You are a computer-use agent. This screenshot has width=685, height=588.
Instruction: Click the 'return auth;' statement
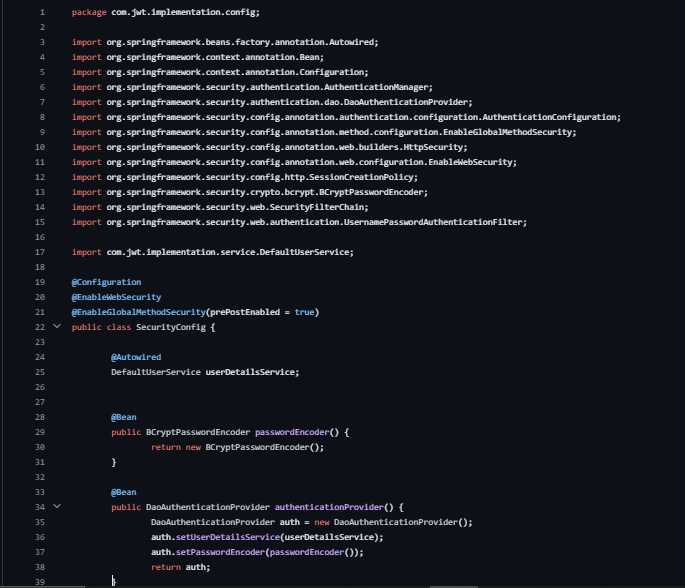pos(180,567)
